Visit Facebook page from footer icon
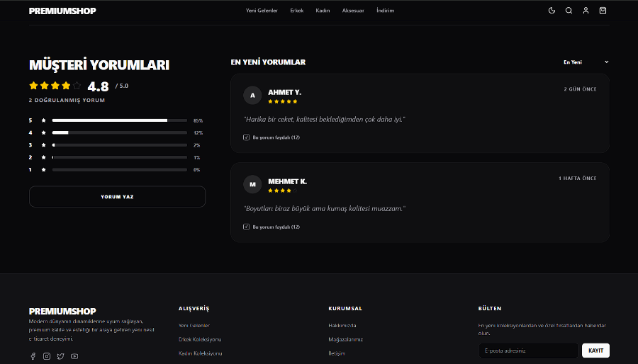638x364 pixels. pyautogui.click(x=33, y=356)
